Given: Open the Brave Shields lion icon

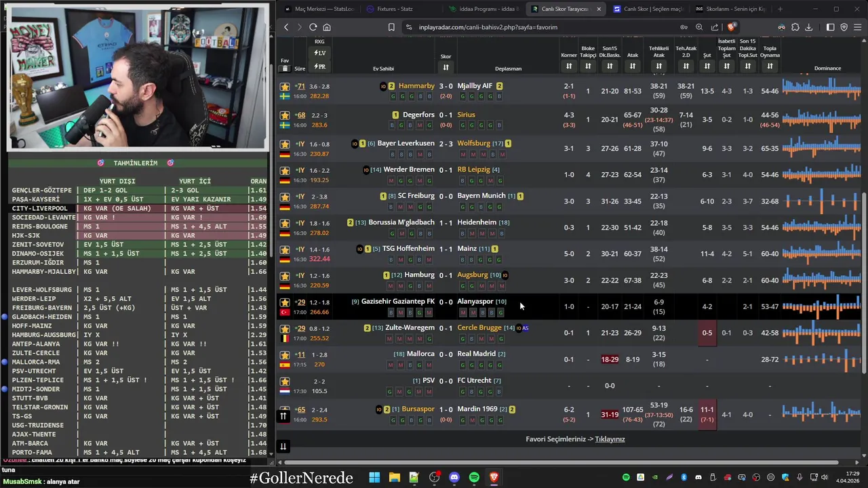Looking at the screenshot, I should [x=731, y=27].
